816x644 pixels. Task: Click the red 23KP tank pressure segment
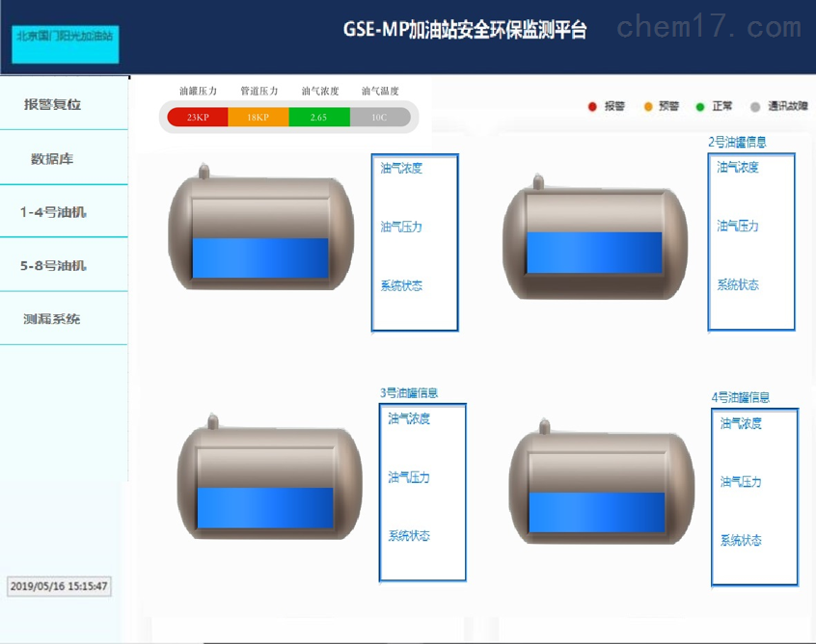[197, 117]
